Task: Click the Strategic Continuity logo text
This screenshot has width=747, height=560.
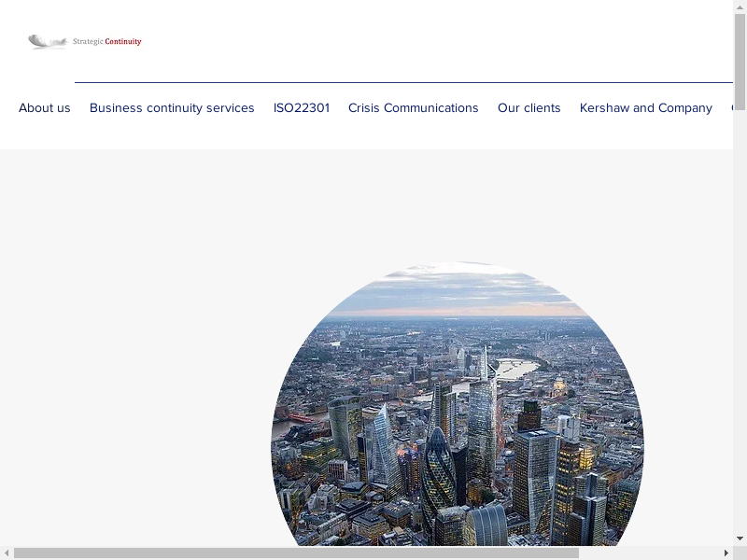Action: click(107, 42)
